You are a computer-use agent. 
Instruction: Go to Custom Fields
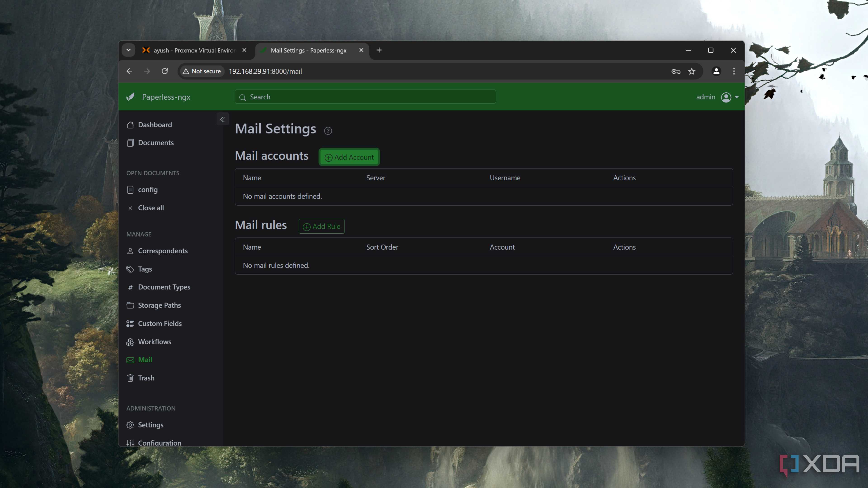point(160,324)
